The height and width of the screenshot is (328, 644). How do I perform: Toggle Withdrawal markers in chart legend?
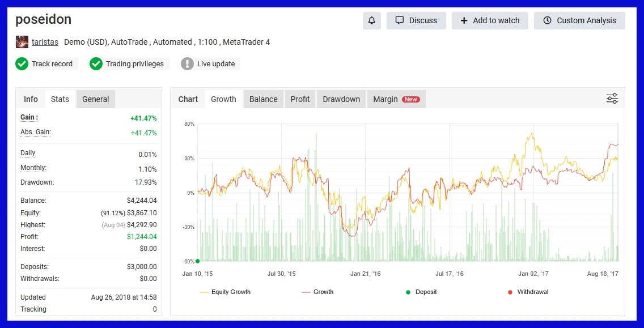click(x=527, y=292)
